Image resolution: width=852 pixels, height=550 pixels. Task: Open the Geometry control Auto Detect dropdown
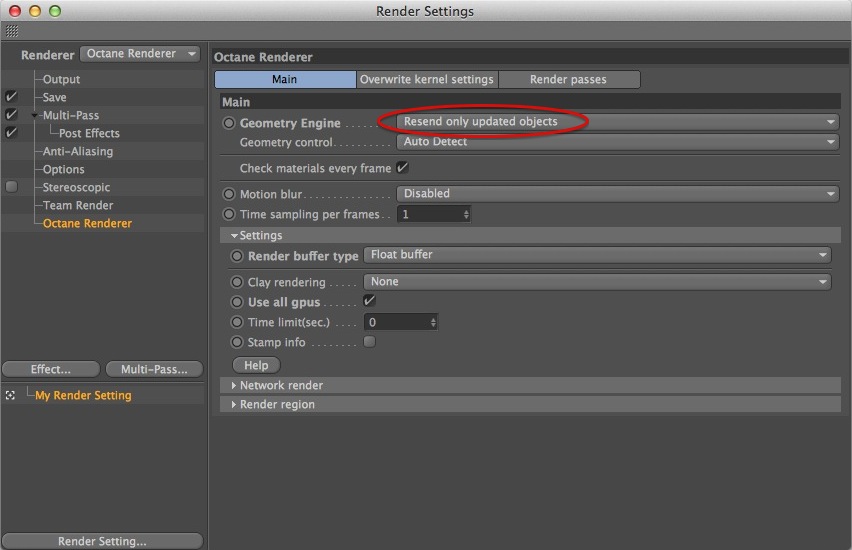tap(618, 142)
